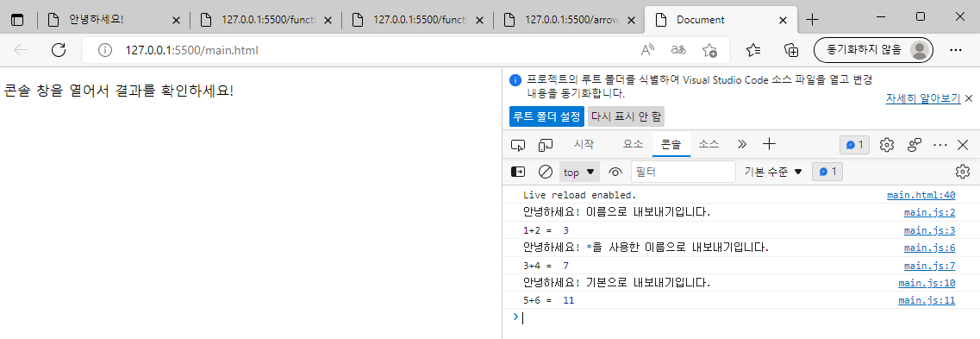Close the 안녕하세요! browser tab
The image size is (980, 339).
tap(176, 20)
